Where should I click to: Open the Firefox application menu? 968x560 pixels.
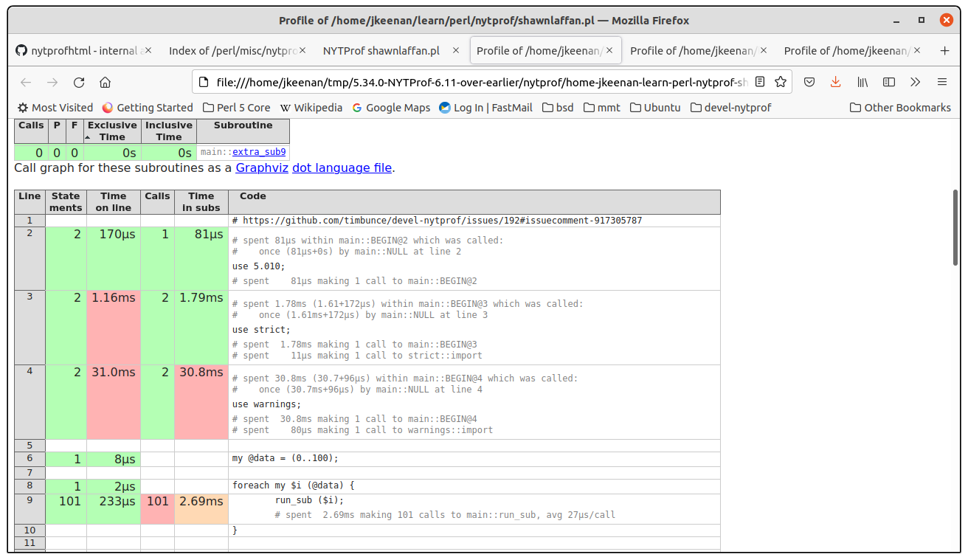coord(942,82)
